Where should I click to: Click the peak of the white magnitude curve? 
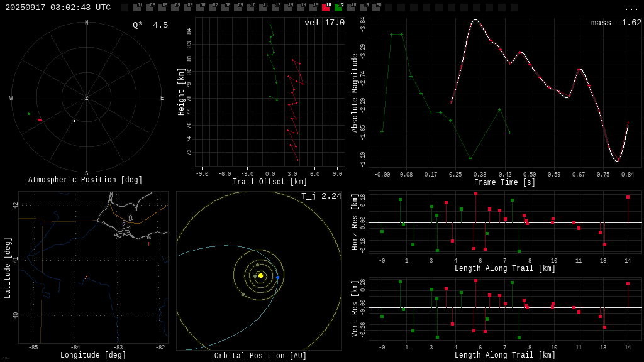click(x=475, y=19)
